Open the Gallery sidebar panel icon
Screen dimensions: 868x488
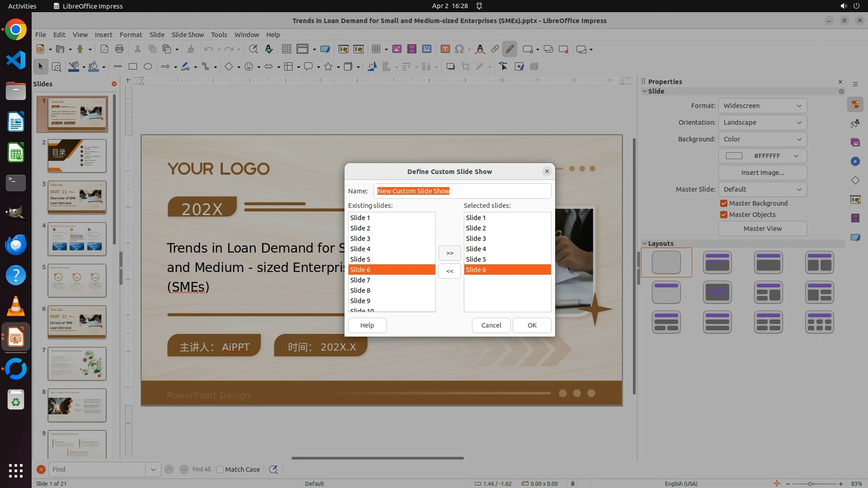[x=855, y=142]
